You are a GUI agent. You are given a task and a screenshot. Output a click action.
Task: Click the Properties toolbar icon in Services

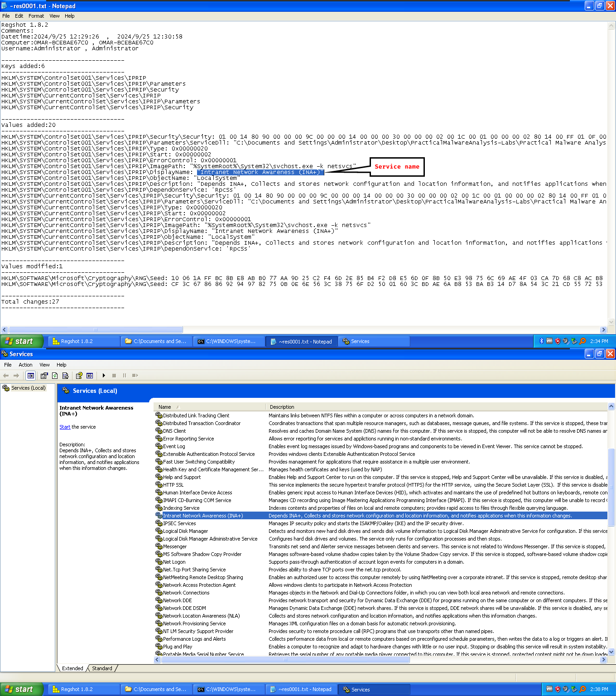(x=44, y=376)
